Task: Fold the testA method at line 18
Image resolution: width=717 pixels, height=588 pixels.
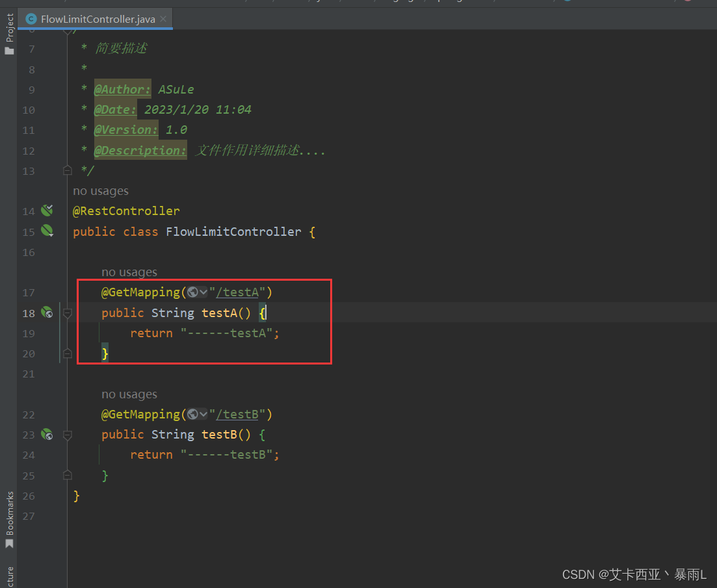Action: pyautogui.click(x=67, y=313)
